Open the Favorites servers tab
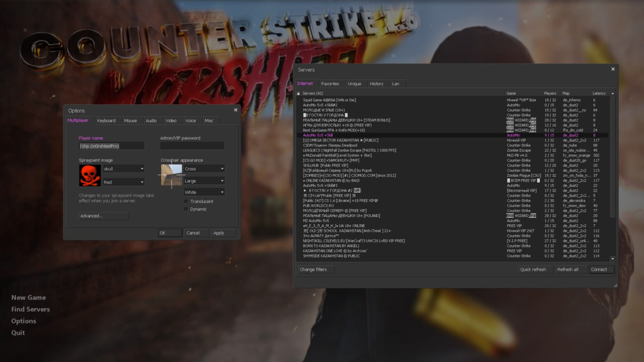 [330, 83]
